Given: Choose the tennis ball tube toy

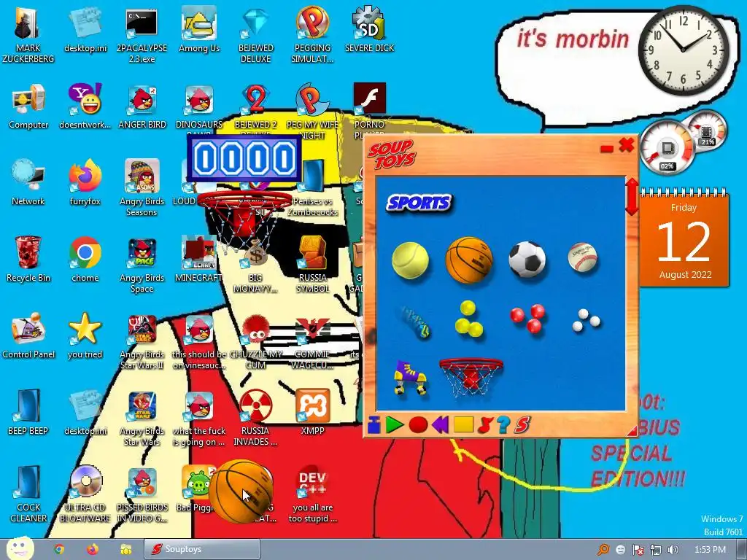Looking at the screenshot, I should pos(415,322).
